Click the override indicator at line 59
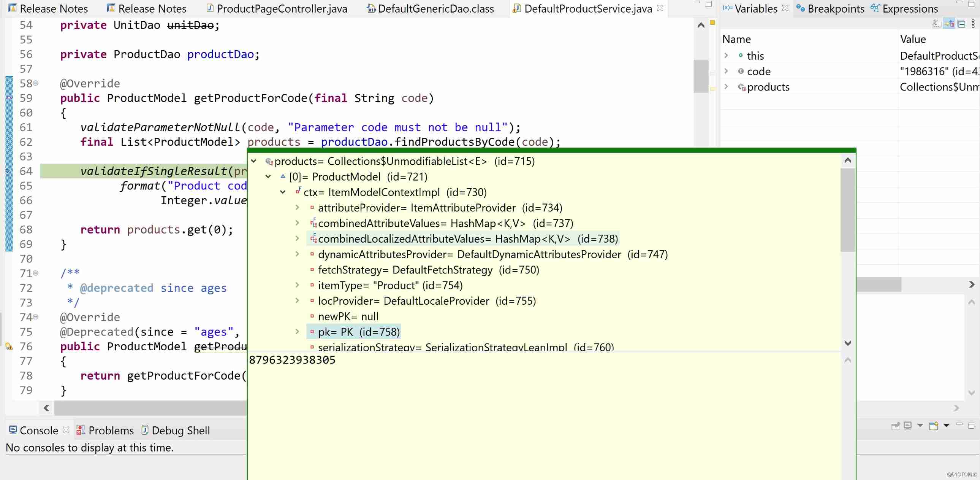This screenshot has height=480, width=980. [9, 98]
